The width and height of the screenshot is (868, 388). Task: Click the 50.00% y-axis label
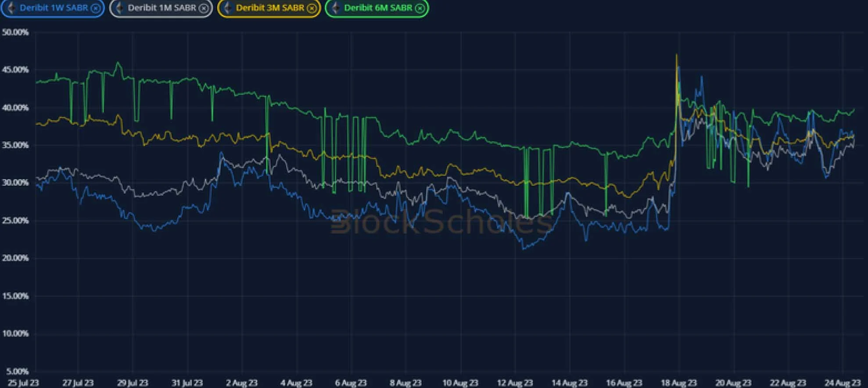[15, 32]
